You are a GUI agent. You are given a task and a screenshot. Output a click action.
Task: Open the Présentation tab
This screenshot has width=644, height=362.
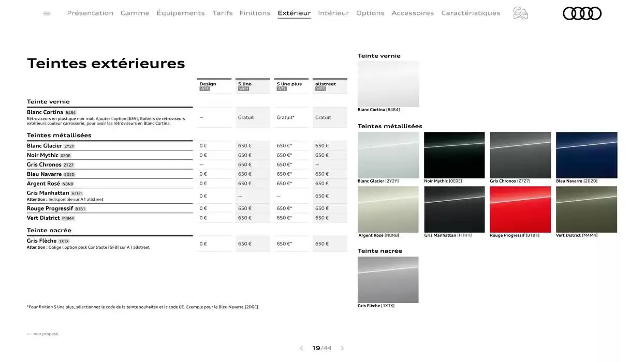[x=90, y=13]
